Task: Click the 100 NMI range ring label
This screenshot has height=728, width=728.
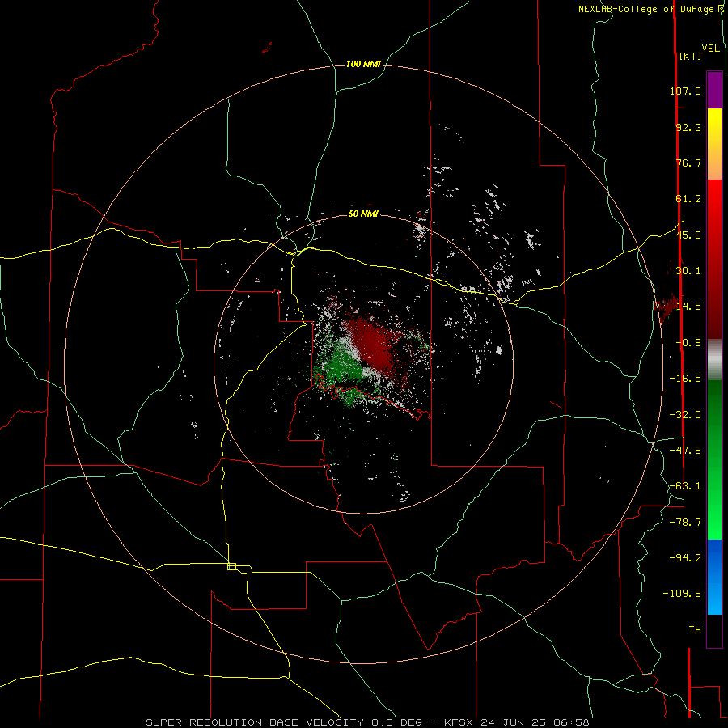Action: (x=363, y=64)
